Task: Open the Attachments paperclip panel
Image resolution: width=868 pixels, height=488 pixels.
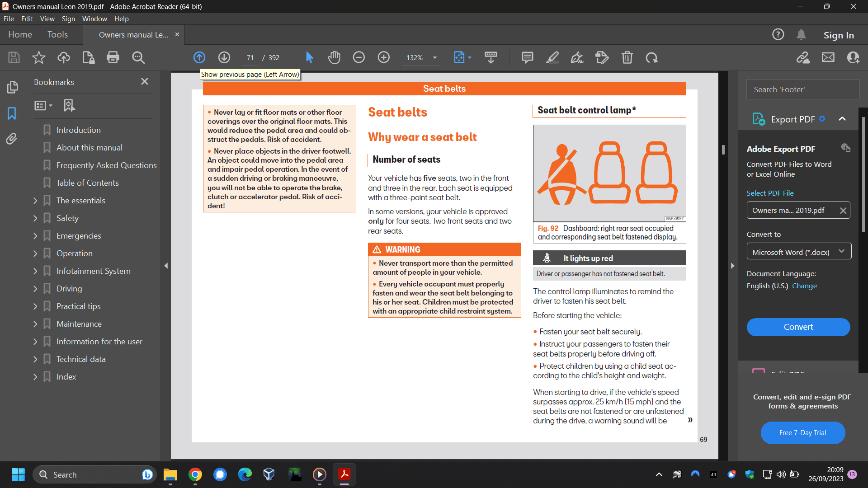Action: 12,139
